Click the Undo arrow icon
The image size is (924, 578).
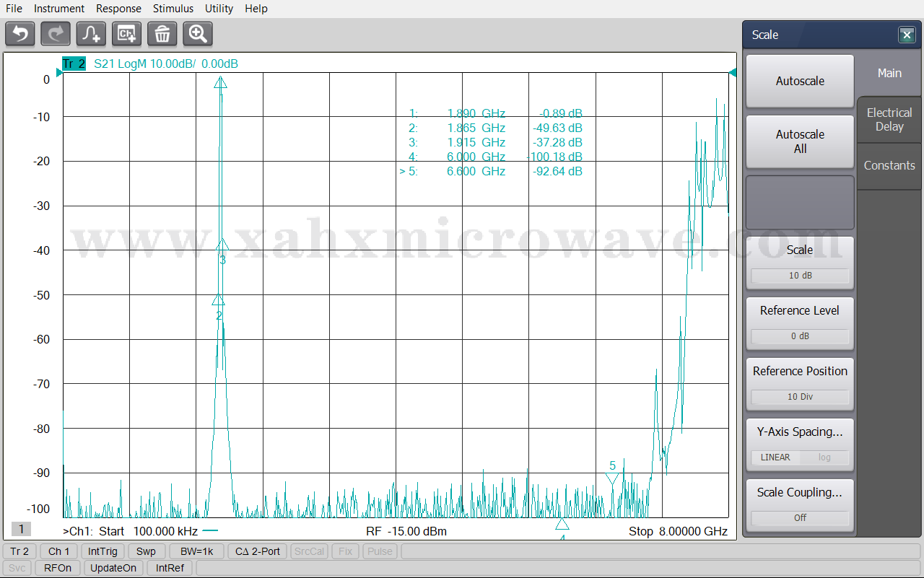point(20,34)
